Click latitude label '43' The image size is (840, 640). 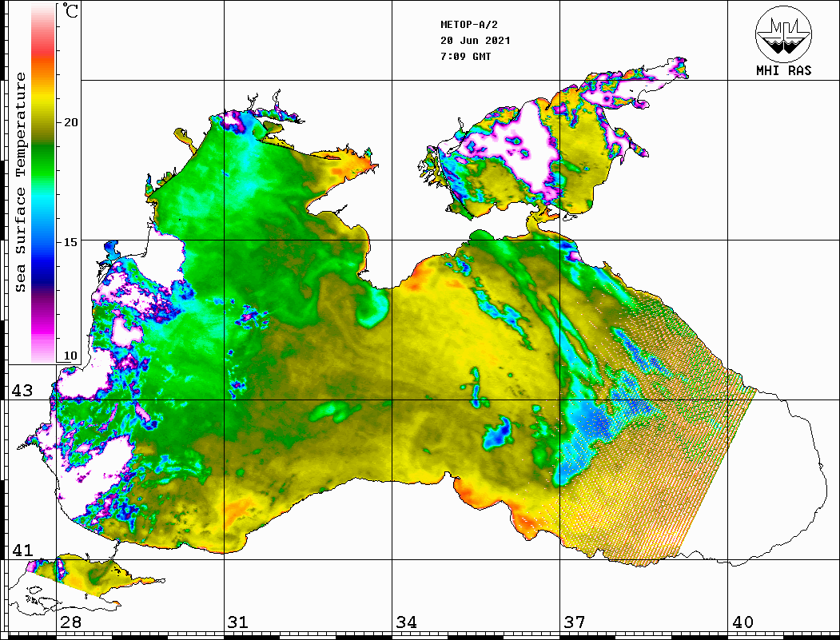(22, 391)
